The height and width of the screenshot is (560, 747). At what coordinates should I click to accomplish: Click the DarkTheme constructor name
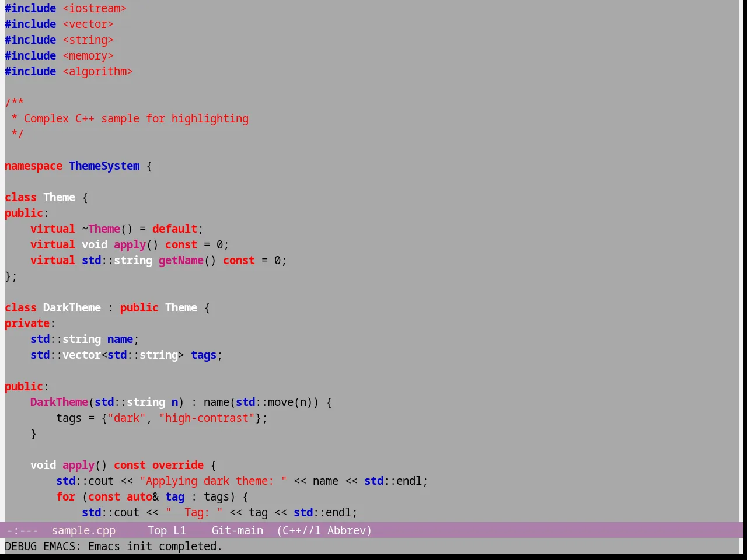pos(59,402)
